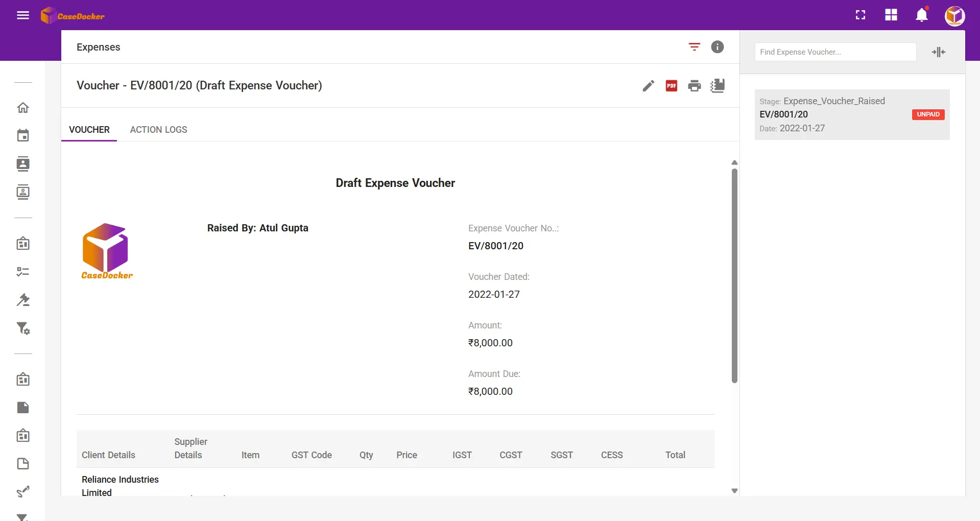Screen dimensions: 980x521
Task: Click the Voucher Dated value 2022-01-27
Action: coord(494,294)
